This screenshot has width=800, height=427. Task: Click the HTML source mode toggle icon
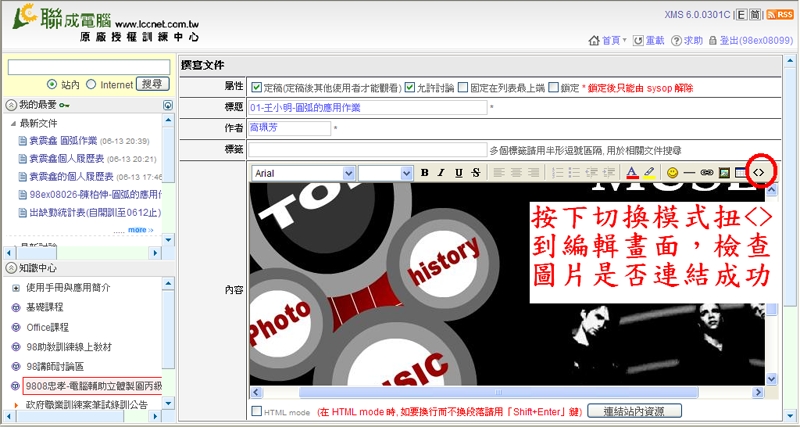click(758, 172)
